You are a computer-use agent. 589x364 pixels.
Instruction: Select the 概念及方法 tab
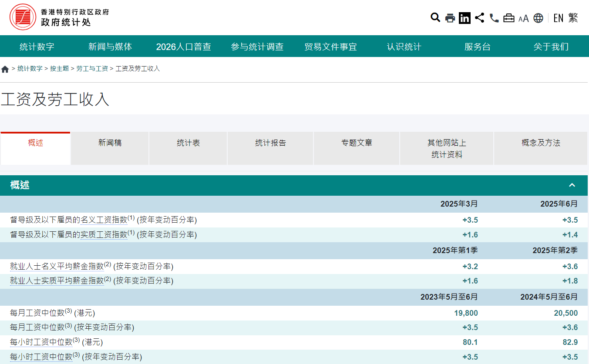coord(540,143)
